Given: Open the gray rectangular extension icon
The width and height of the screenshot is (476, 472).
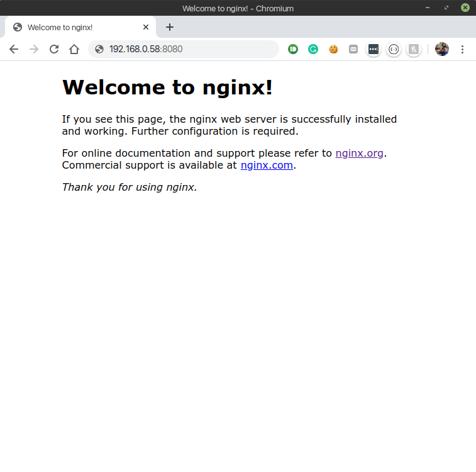Looking at the screenshot, I should point(353,49).
